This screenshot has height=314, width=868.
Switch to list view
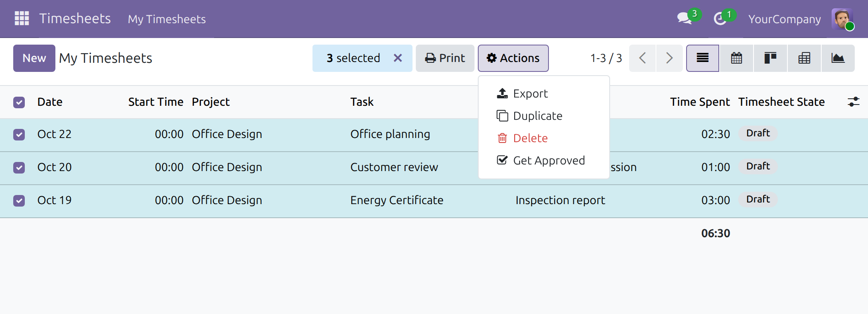click(x=703, y=58)
